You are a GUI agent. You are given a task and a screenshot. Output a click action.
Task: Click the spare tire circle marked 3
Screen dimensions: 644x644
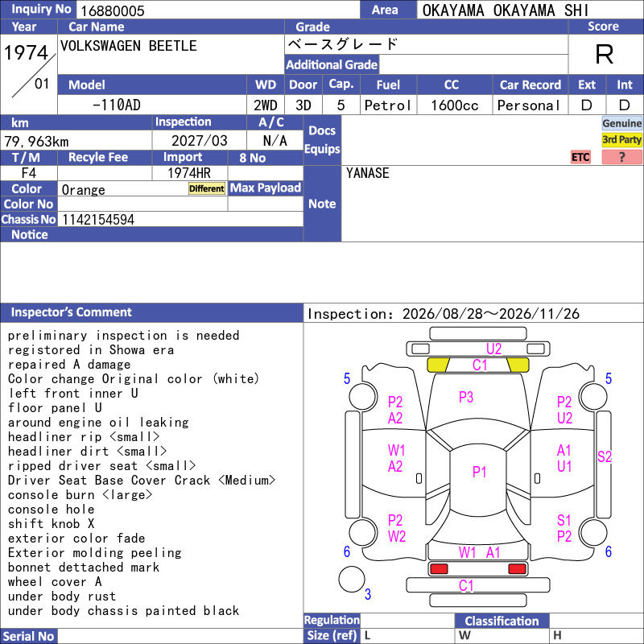[x=352, y=580]
